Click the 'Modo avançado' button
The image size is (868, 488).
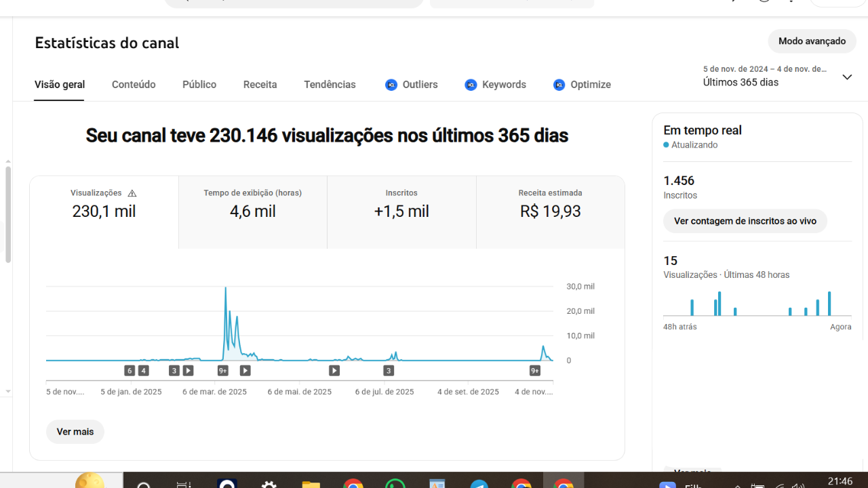pyautogui.click(x=812, y=41)
